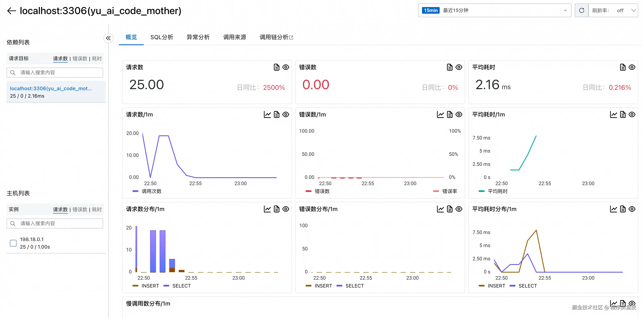Open the 异常分析 tab

198,37
